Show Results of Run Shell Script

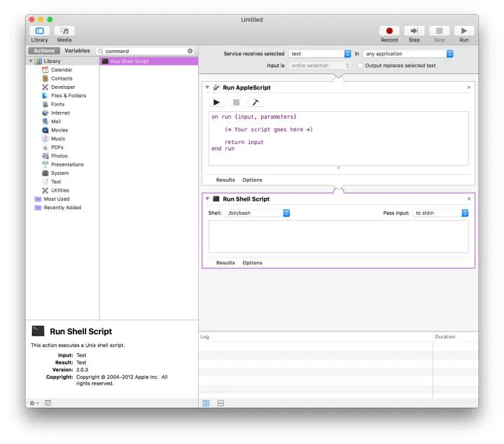[x=225, y=263]
